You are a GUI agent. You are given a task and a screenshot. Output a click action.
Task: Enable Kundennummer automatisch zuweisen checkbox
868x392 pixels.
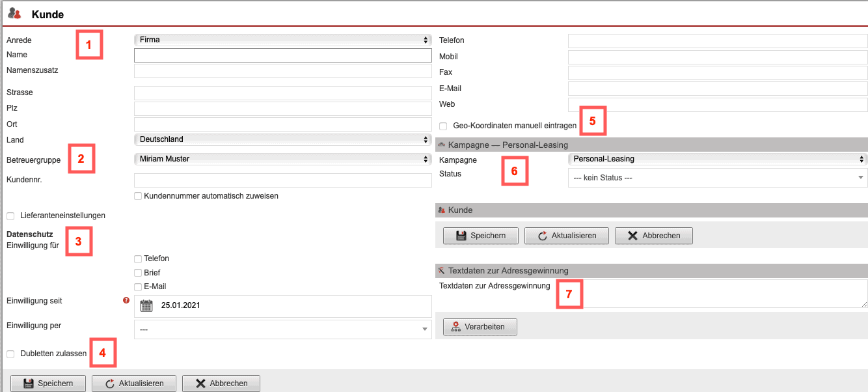[x=138, y=196]
